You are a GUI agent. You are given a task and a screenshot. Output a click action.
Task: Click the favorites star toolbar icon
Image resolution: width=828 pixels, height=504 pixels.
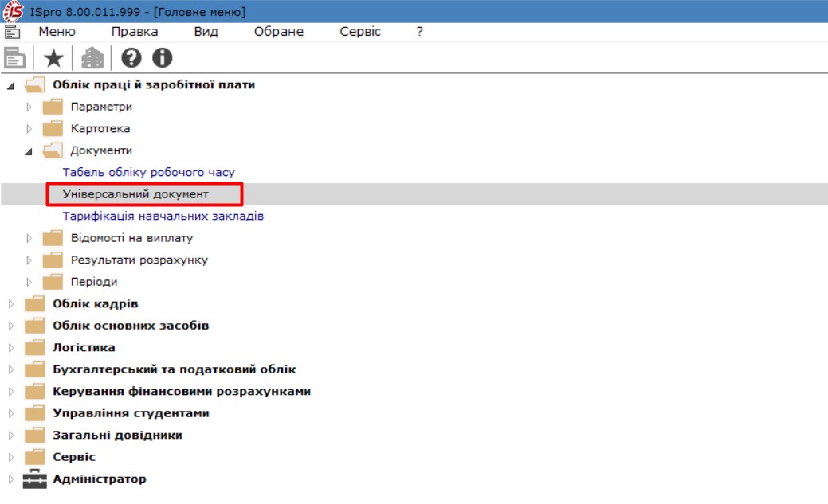(x=53, y=58)
